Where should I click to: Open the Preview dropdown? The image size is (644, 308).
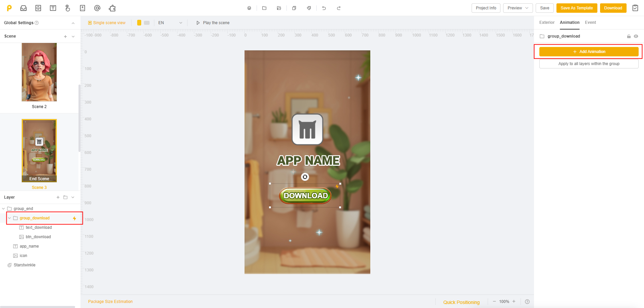518,8
